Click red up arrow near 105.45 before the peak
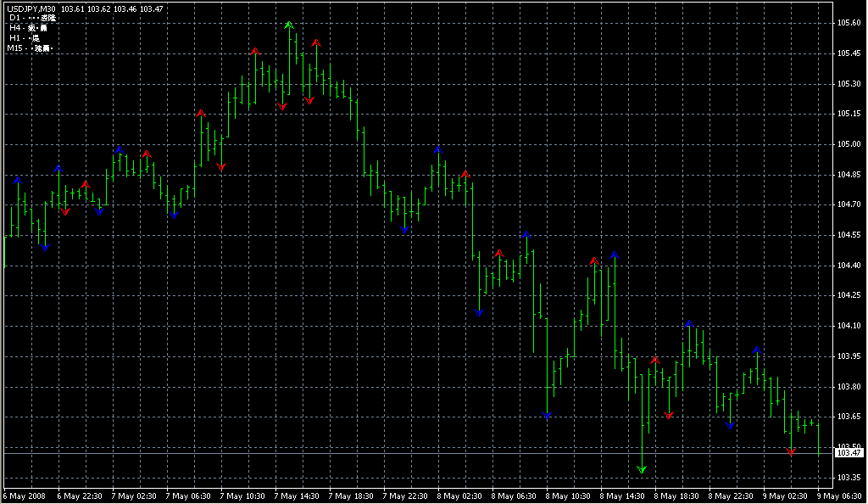Screen dimensions: 868x504 click(254, 52)
